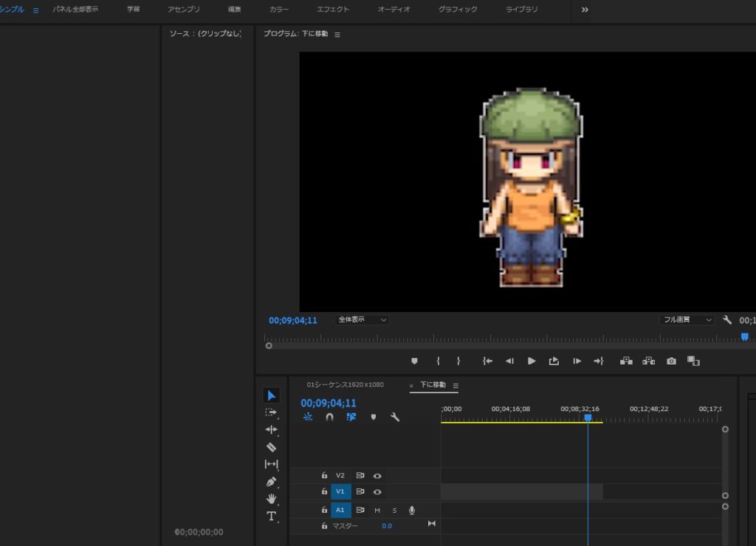Open the フル画質 playback resolution dropdown
Image resolution: width=756 pixels, height=546 pixels.
coord(687,320)
